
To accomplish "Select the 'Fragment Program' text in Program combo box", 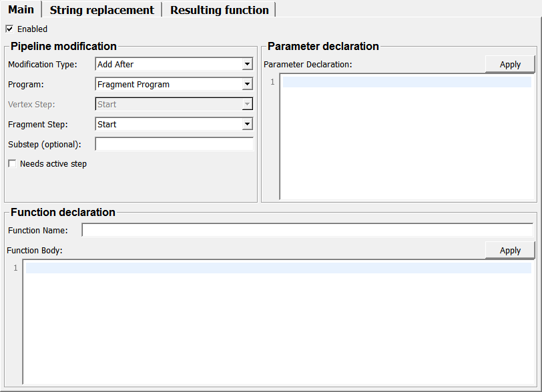I will [x=133, y=85].
